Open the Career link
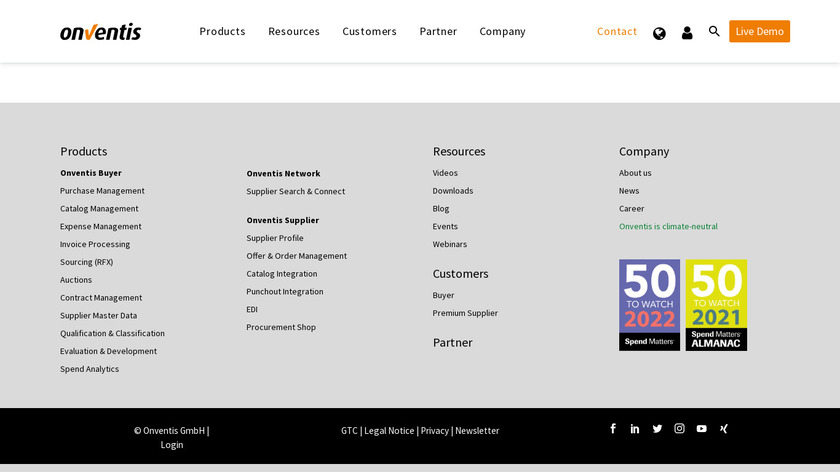The image size is (840, 472). point(632,208)
